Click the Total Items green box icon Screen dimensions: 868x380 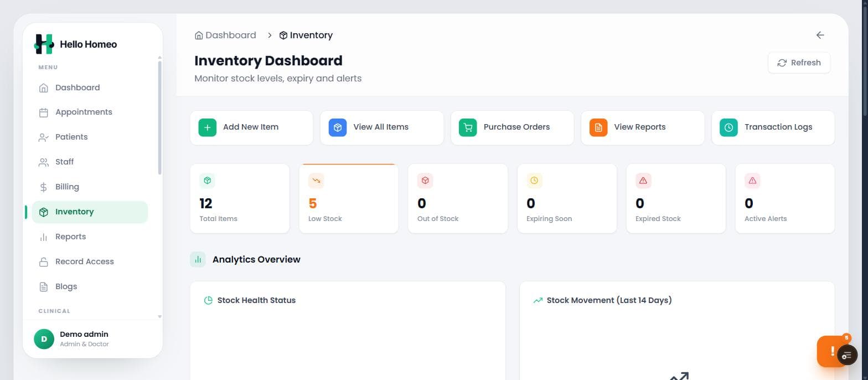pyautogui.click(x=207, y=181)
